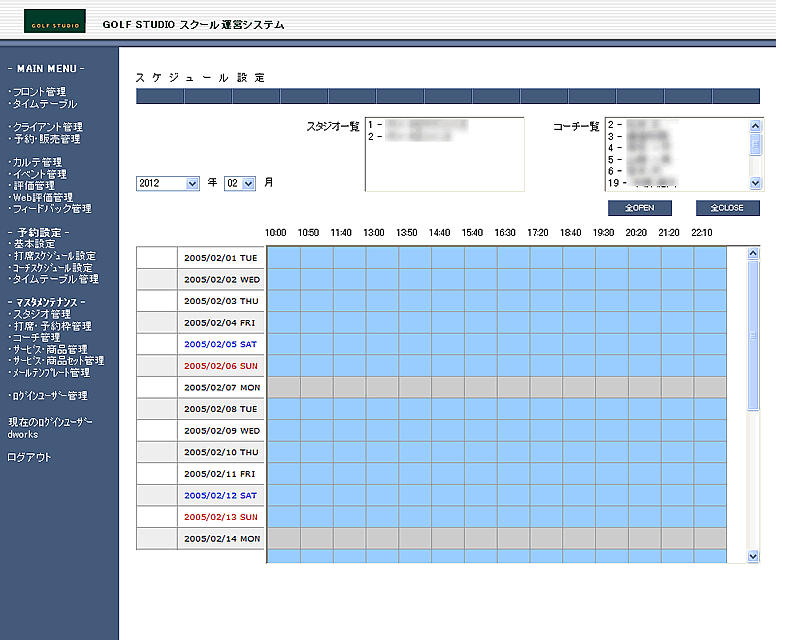Open スタジオ管理 maintenance link
The height and width of the screenshot is (640, 800).
[41, 314]
